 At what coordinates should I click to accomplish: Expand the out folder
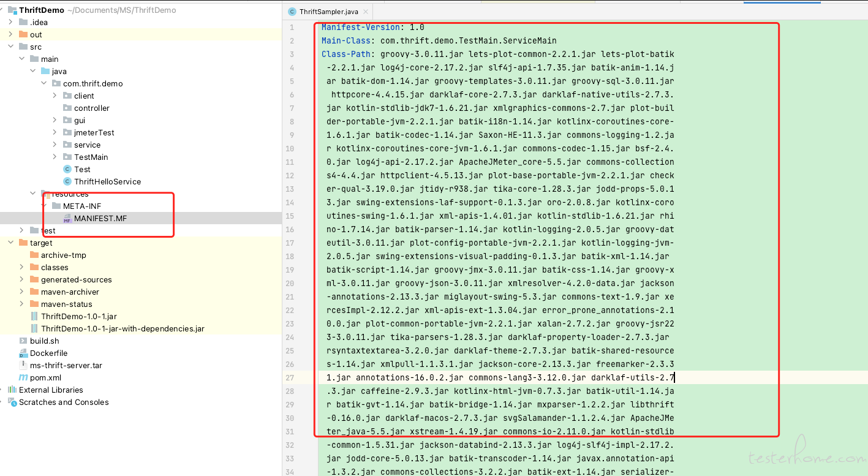pos(12,34)
